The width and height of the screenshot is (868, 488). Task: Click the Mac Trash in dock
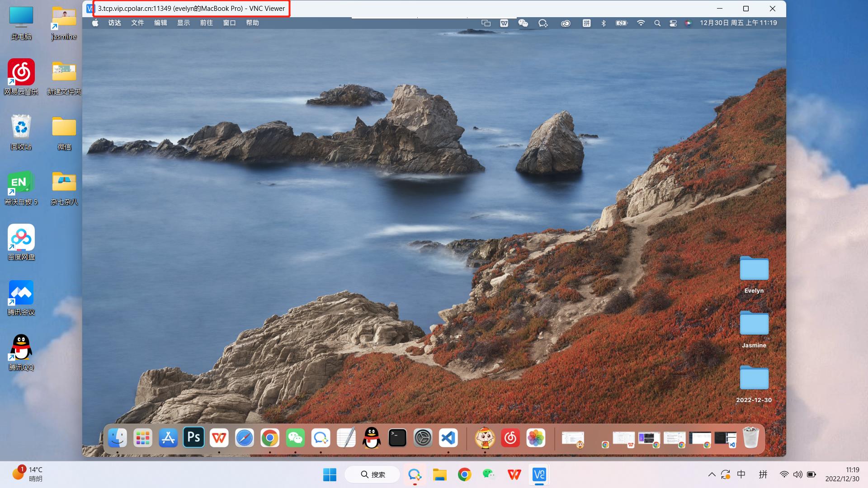[750, 437]
